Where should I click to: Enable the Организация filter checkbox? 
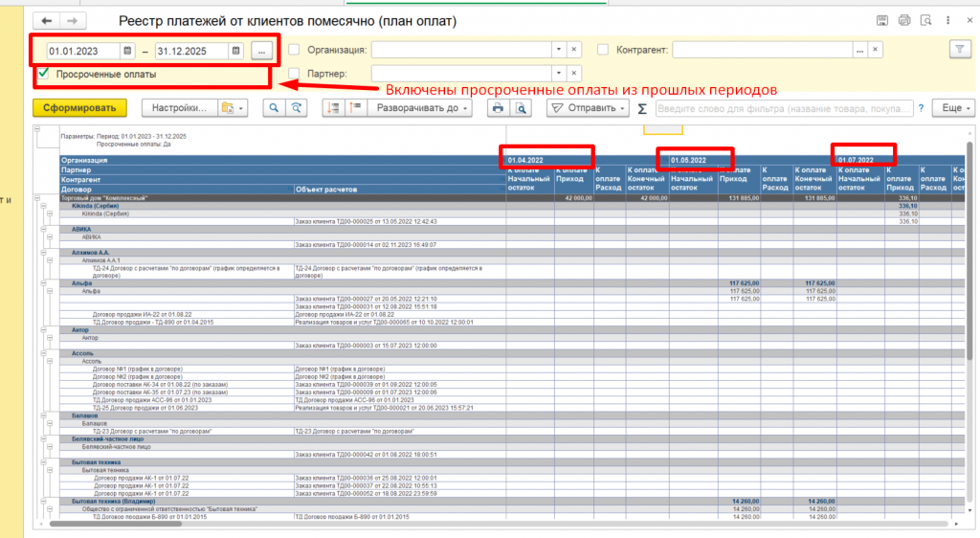(x=295, y=50)
